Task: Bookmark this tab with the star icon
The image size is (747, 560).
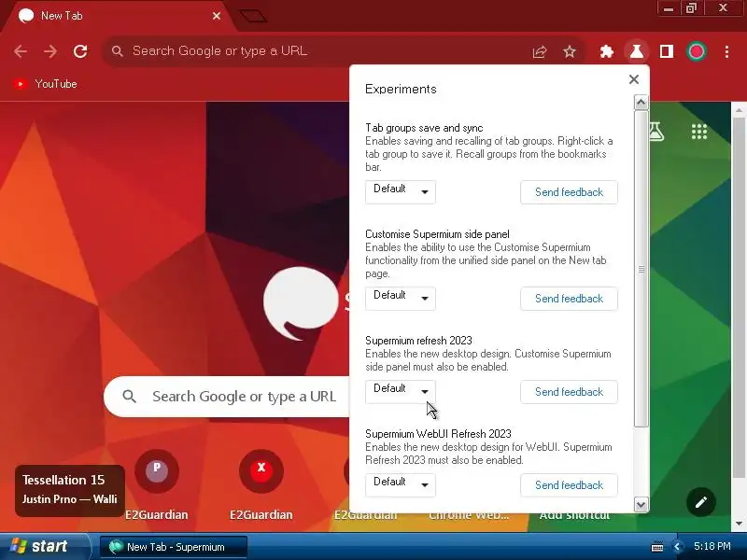Action: pyautogui.click(x=570, y=51)
